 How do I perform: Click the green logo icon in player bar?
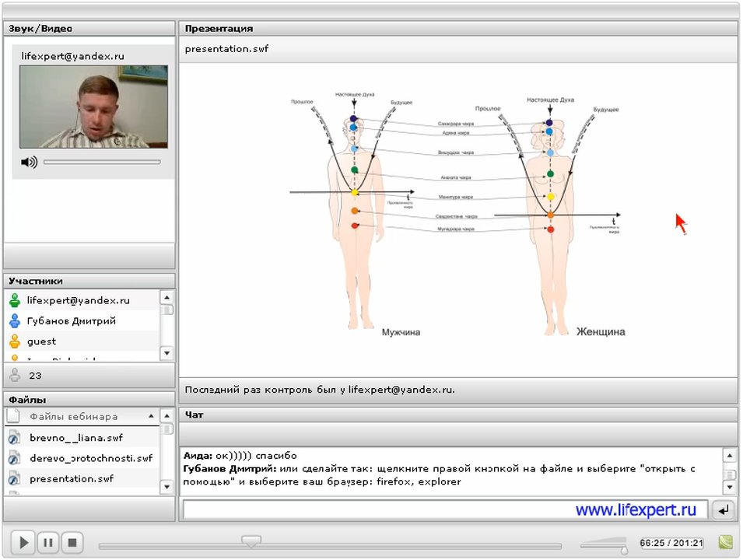(x=725, y=542)
